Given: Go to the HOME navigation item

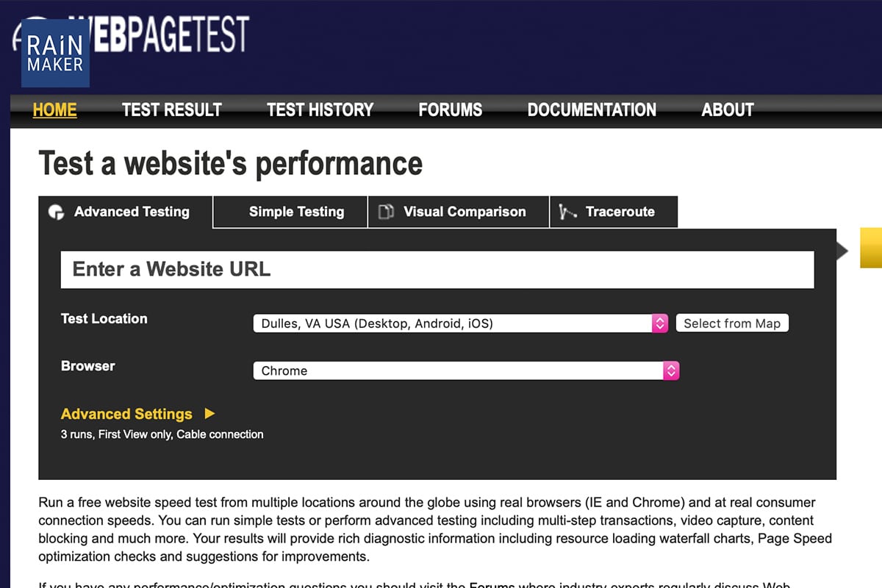Looking at the screenshot, I should [54, 110].
